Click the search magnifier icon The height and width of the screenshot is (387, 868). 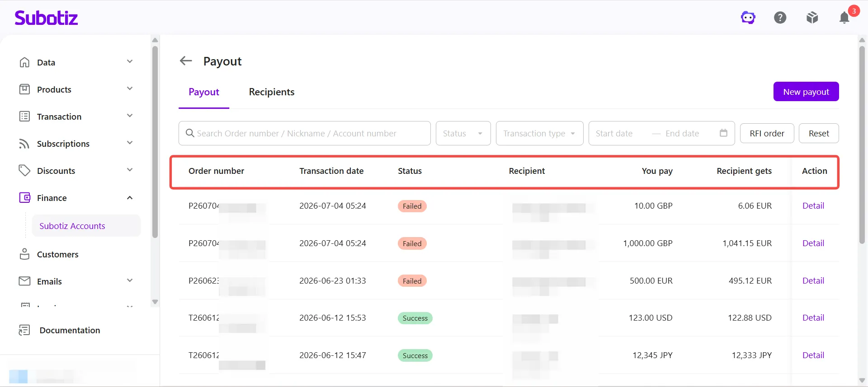coord(190,133)
